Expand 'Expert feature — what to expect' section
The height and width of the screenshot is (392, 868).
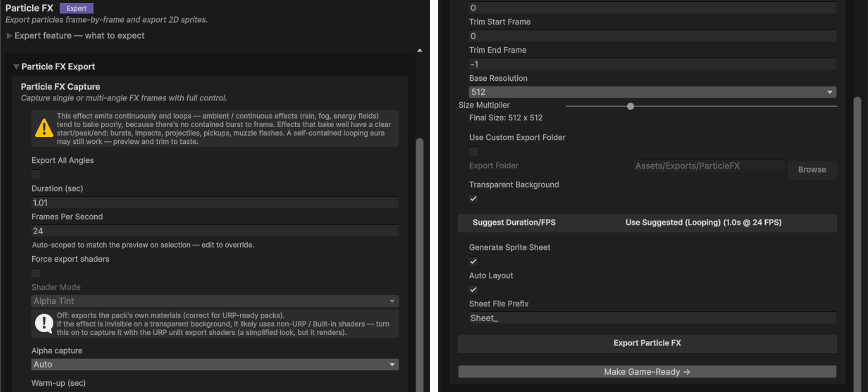[x=76, y=35]
